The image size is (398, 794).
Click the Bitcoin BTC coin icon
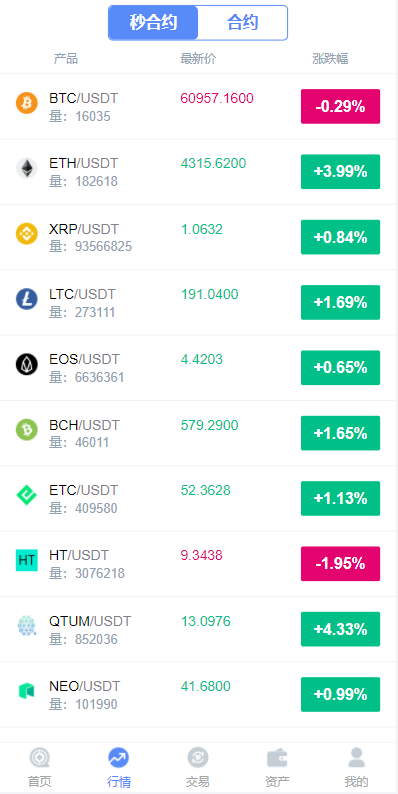[27, 103]
